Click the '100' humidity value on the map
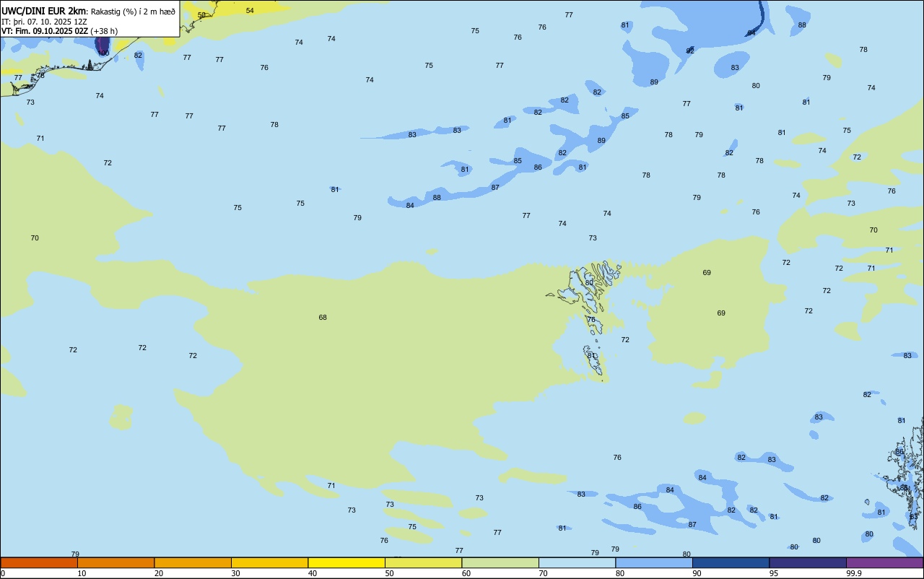This screenshot has width=924, height=579. click(103, 53)
